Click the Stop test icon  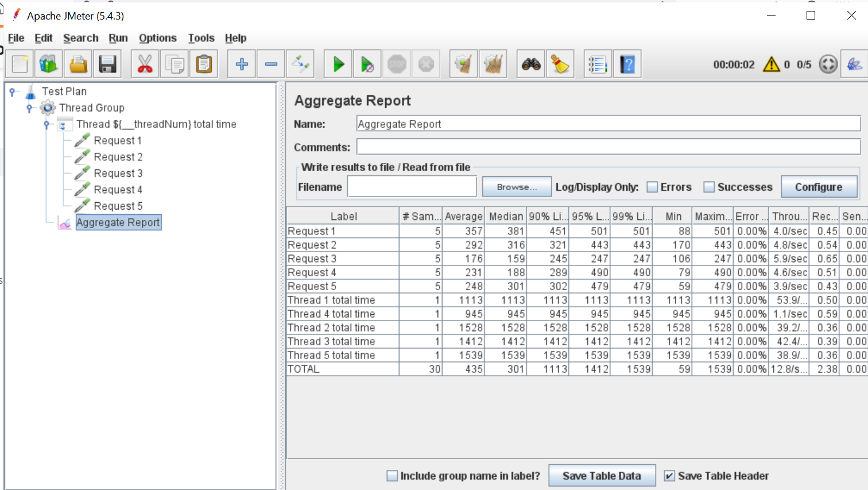click(397, 64)
